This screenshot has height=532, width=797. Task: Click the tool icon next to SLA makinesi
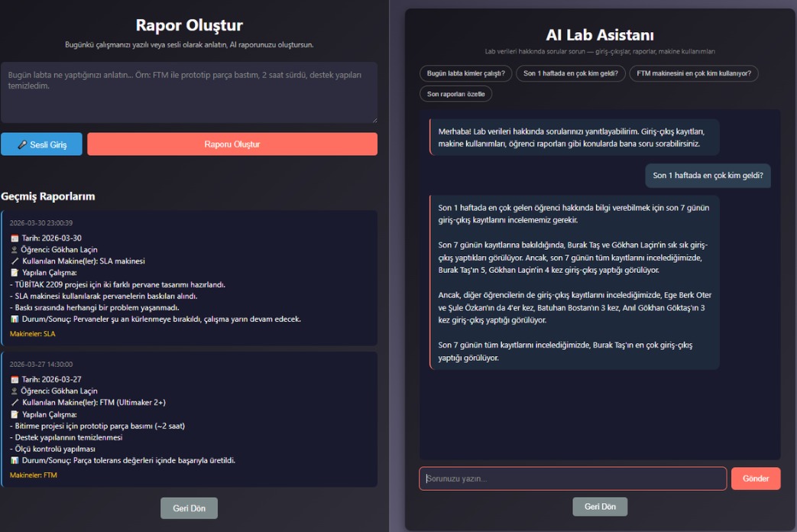coord(15,261)
